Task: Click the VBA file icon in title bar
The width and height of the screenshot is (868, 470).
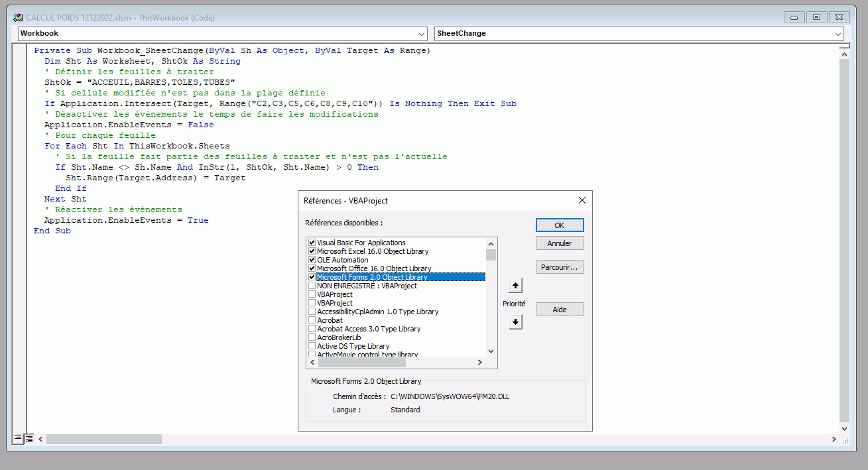Action: 19,18
